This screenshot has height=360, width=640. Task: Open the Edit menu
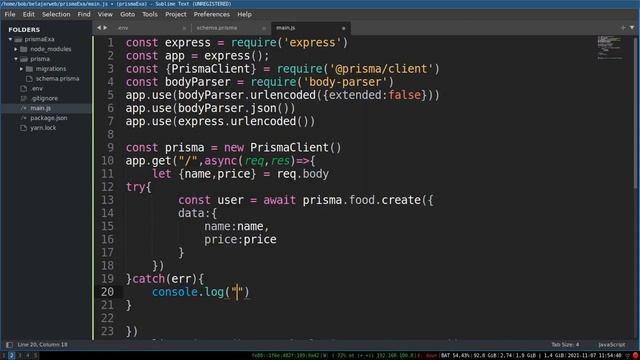click(29, 14)
